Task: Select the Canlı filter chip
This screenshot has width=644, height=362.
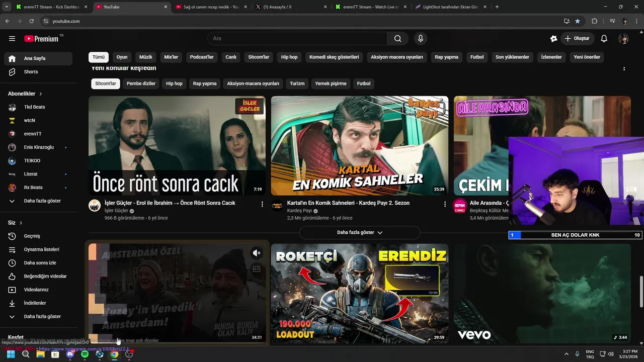Action: coord(231,57)
